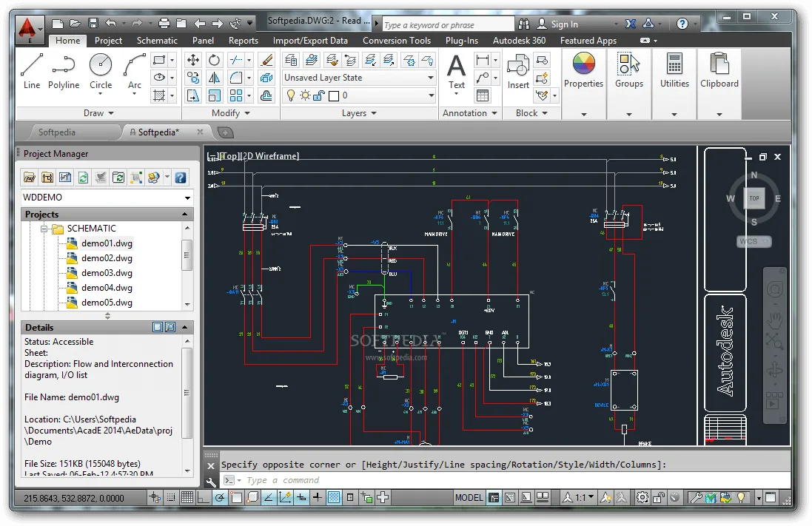Select the Scale modify tool
Viewport: 812px width, 526px height.
pyautogui.click(x=214, y=95)
